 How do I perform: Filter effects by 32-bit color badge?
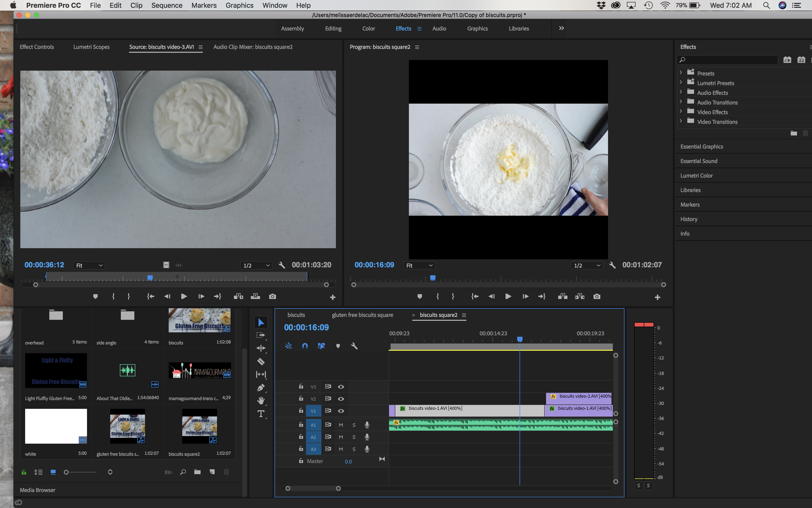801,60
